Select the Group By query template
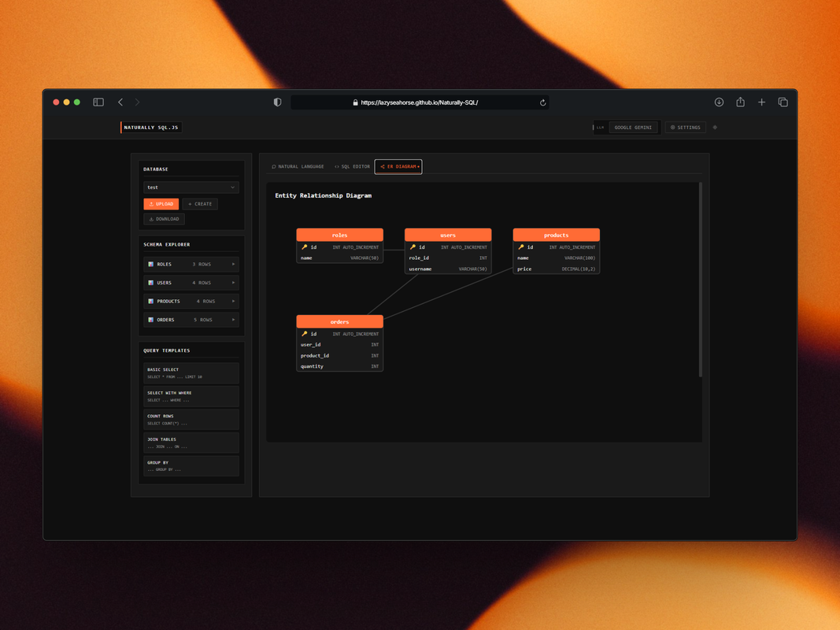This screenshot has height=630, width=840. point(191,466)
